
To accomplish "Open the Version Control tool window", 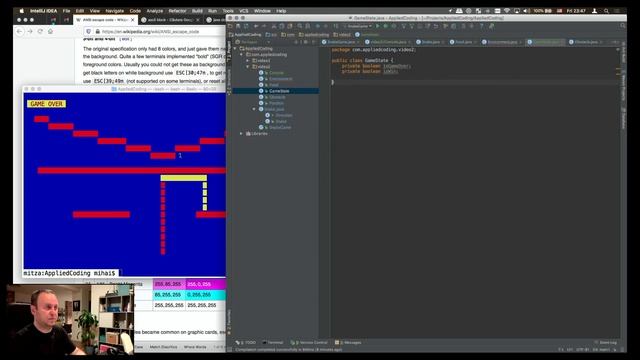I will [309, 342].
